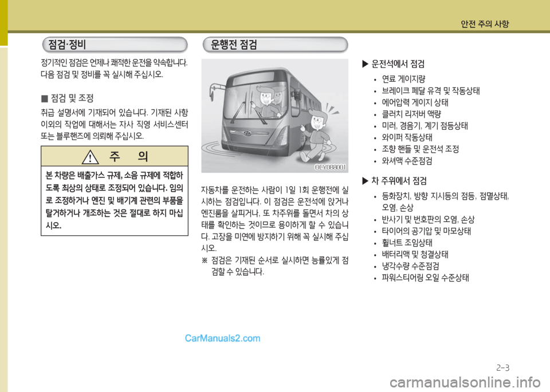Click the CarManuals2.com link

point(222,338)
